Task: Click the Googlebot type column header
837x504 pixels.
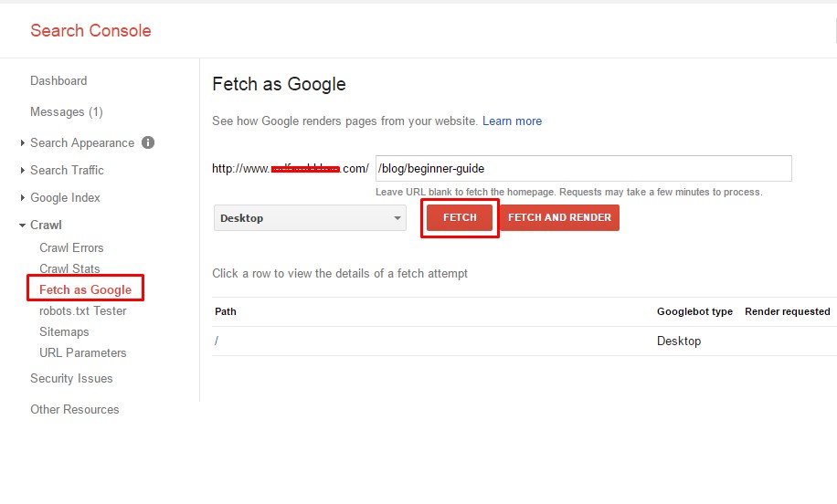Action: click(x=694, y=311)
